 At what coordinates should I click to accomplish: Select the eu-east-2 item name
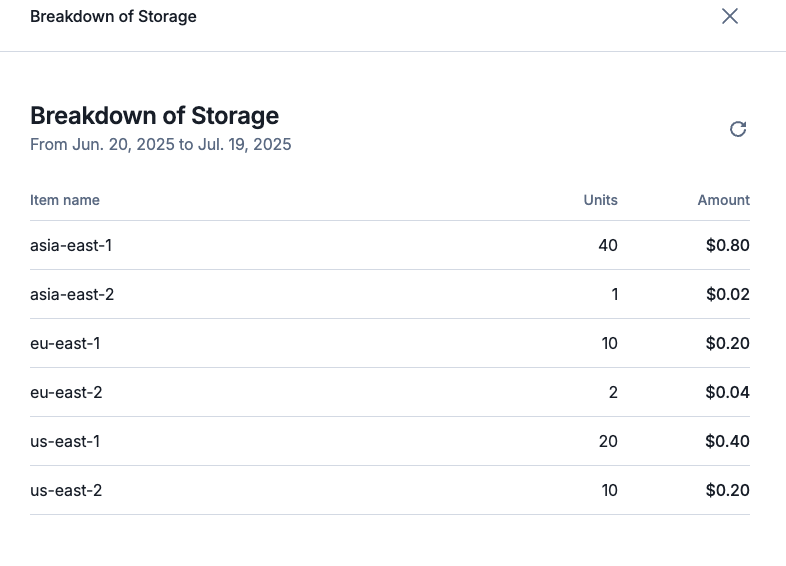66,392
